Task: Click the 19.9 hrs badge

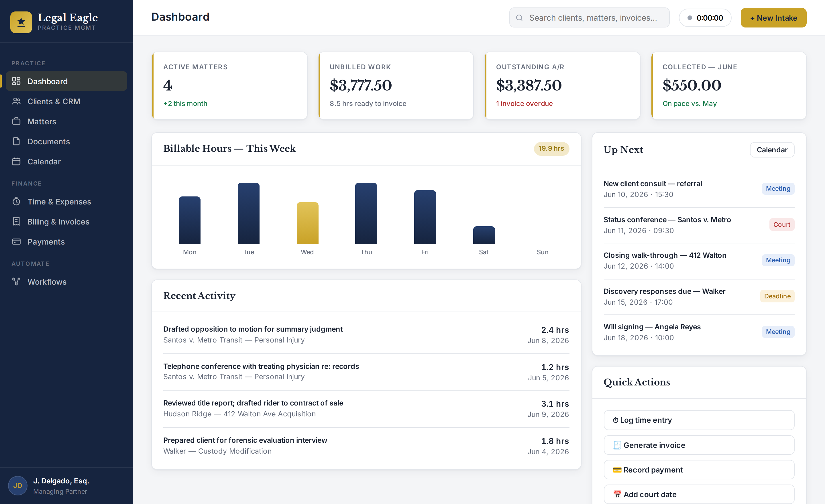Action: pyautogui.click(x=551, y=149)
